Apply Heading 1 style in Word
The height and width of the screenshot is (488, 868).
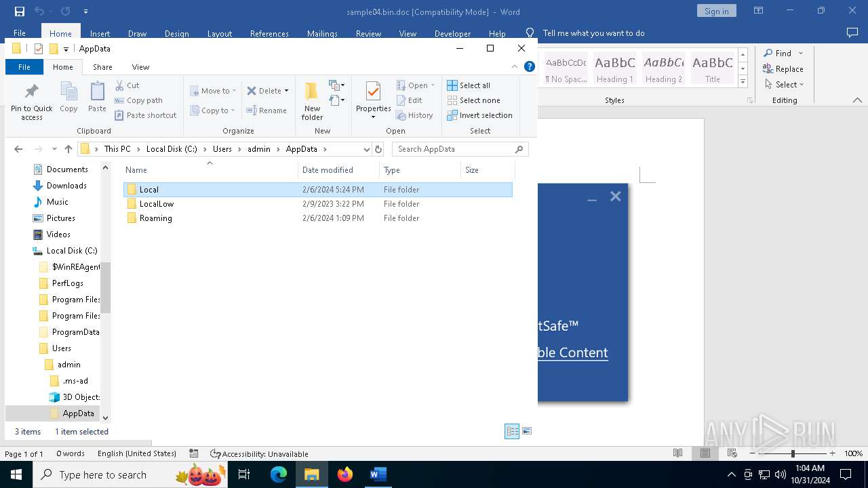[x=615, y=68]
